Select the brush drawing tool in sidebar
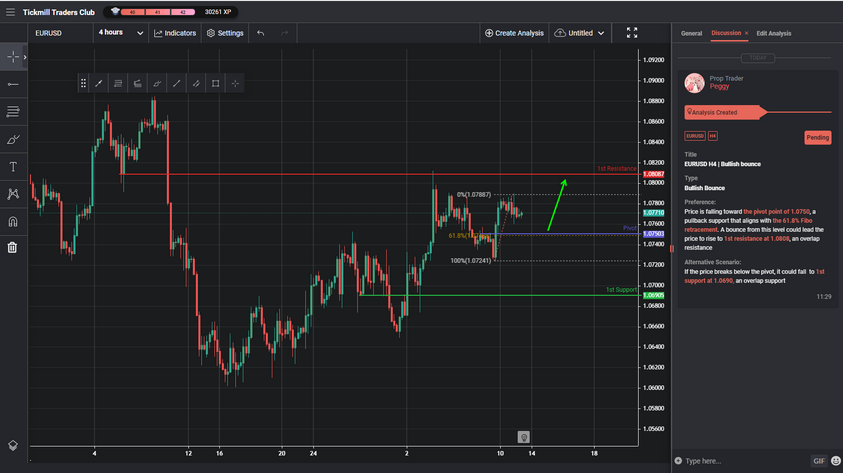Viewport: 843px width, 474px height. [x=13, y=140]
